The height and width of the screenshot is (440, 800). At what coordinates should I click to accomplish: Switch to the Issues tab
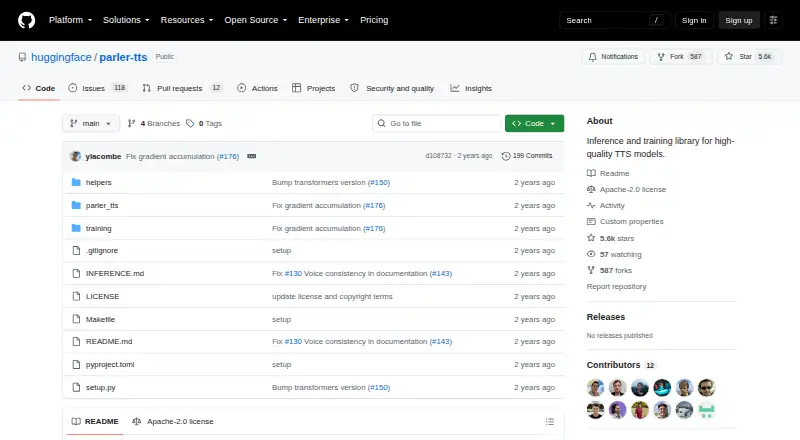pyautogui.click(x=97, y=88)
